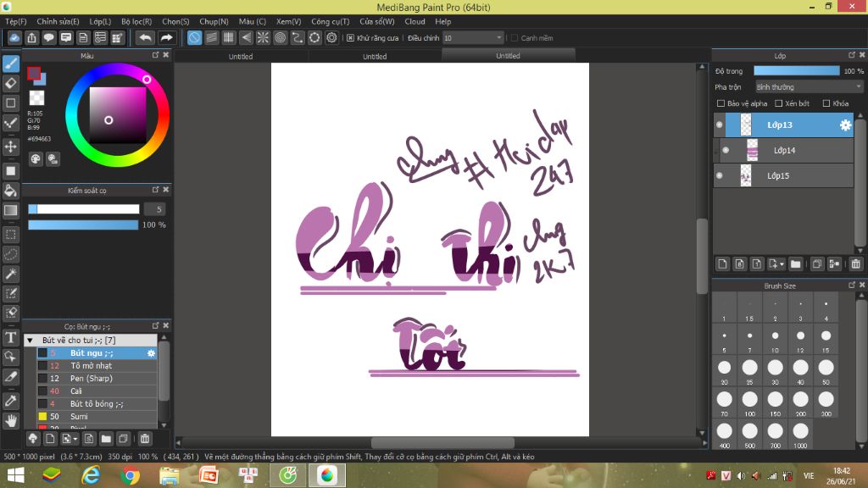This screenshot has width=868, height=488.
Task: Open Lớp13 layer settings gear
Action: (845, 125)
